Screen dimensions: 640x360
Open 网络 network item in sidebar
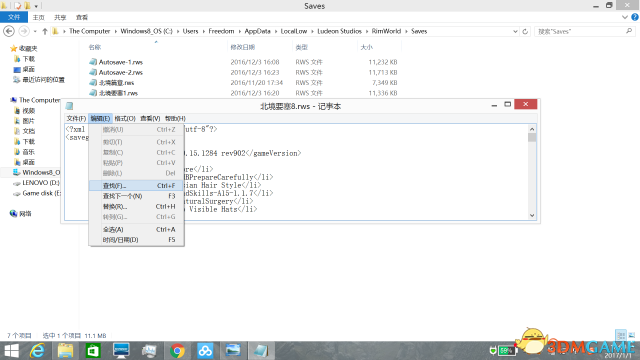(x=20, y=213)
